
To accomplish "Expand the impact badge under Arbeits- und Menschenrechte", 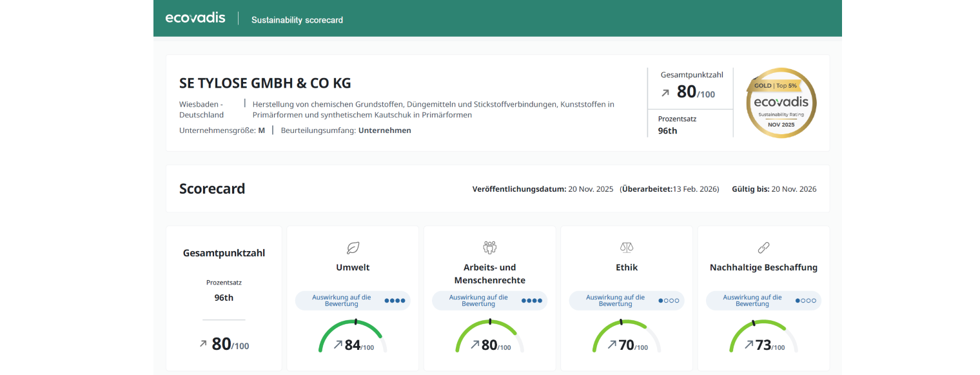I will pyautogui.click(x=489, y=300).
